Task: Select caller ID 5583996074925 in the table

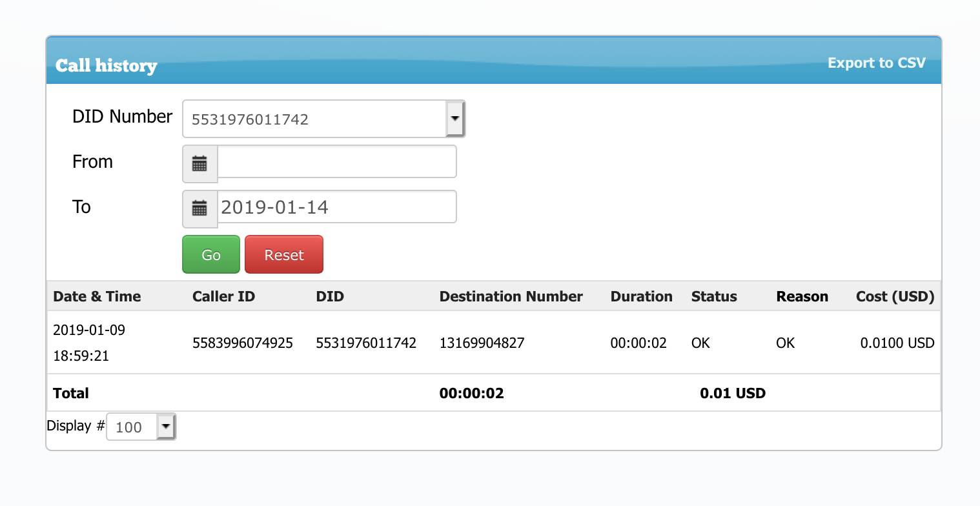Action: tap(243, 343)
